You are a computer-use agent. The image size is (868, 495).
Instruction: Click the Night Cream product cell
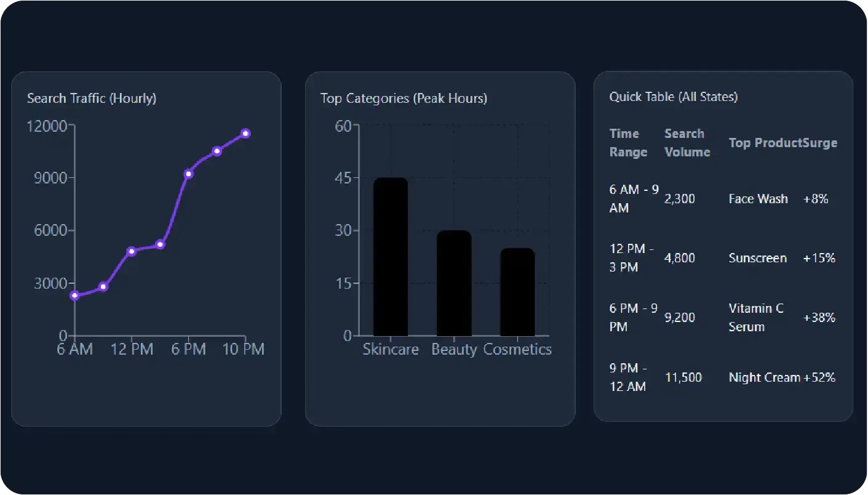click(764, 377)
